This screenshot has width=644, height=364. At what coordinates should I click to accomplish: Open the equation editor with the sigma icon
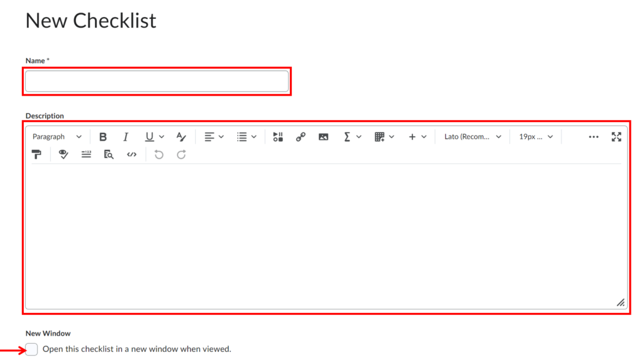(347, 137)
